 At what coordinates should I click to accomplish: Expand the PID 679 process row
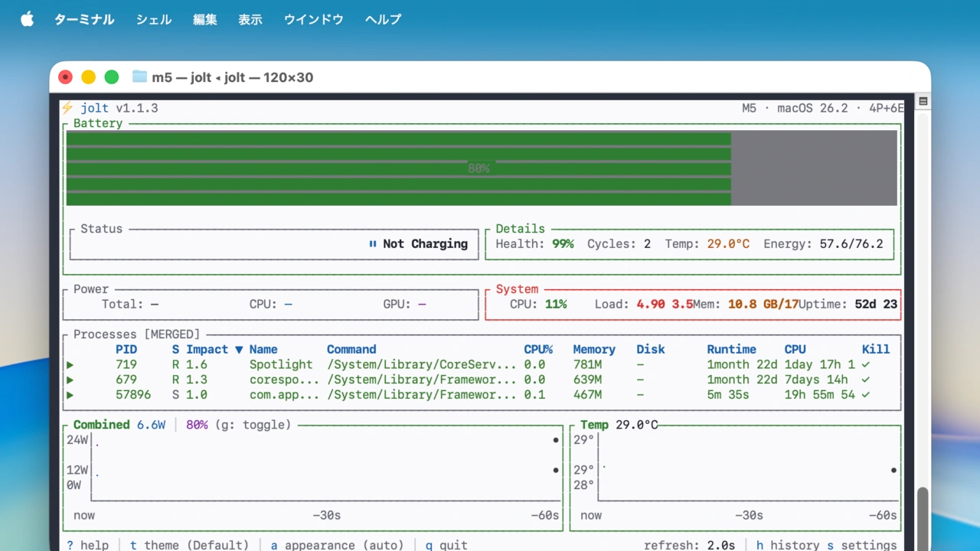70,380
